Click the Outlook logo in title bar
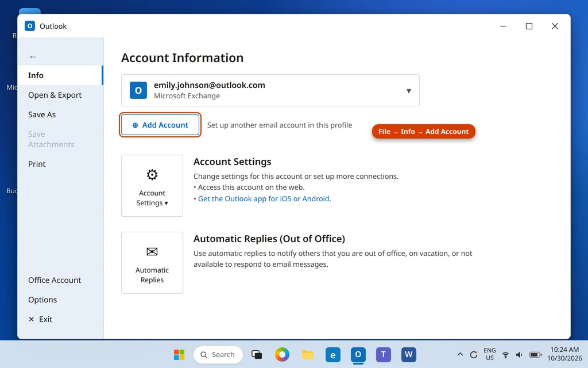The image size is (588, 368). (x=30, y=26)
